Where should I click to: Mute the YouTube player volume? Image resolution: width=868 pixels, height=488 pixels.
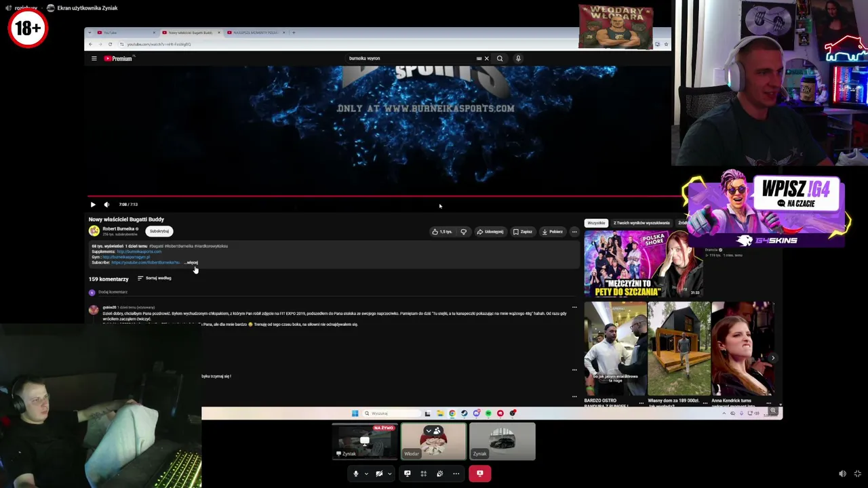106,204
